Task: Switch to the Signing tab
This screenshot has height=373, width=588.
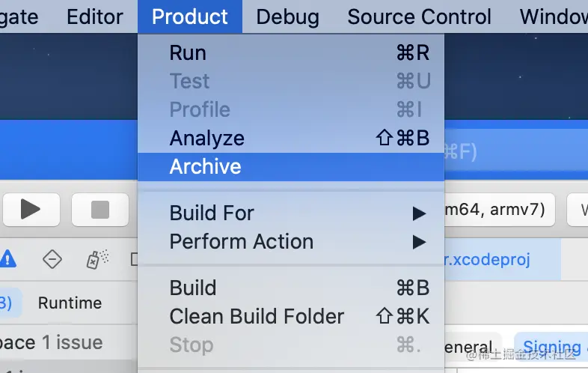Action: pos(552,348)
